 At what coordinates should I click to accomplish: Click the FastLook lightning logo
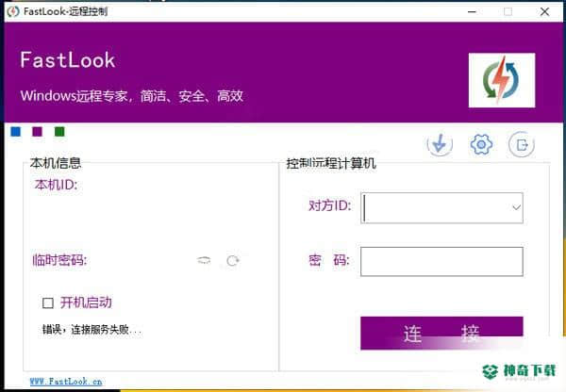coord(502,80)
